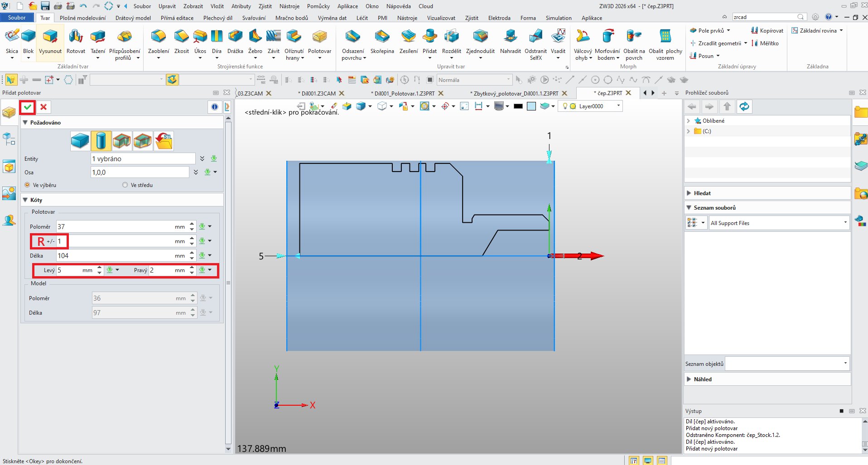The height and width of the screenshot is (465, 868).
Task: Choose the cylinder stock type icon
Action: point(101,141)
